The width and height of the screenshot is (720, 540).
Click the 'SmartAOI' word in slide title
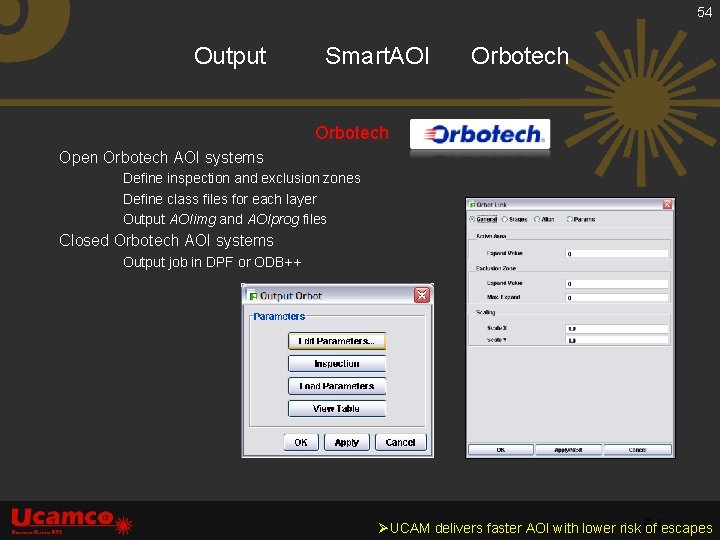tap(377, 56)
